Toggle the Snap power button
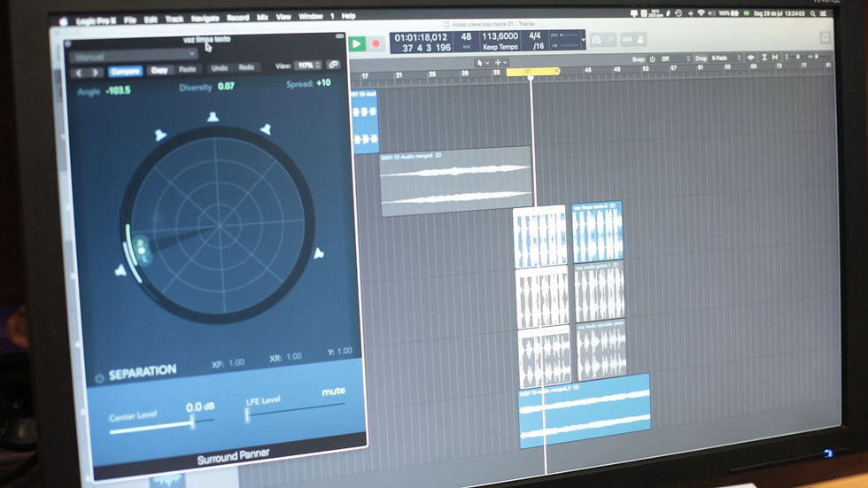868x488 pixels. coord(652,59)
